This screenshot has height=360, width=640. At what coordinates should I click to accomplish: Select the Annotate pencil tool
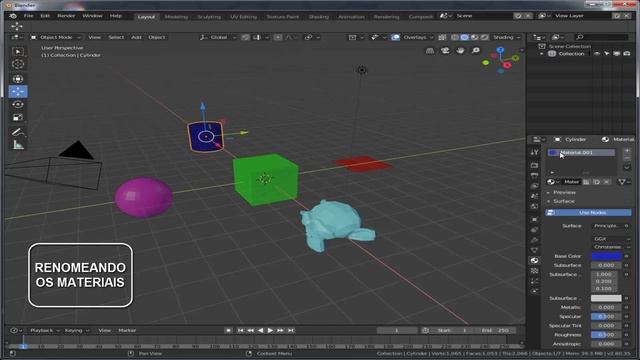pos(18,132)
